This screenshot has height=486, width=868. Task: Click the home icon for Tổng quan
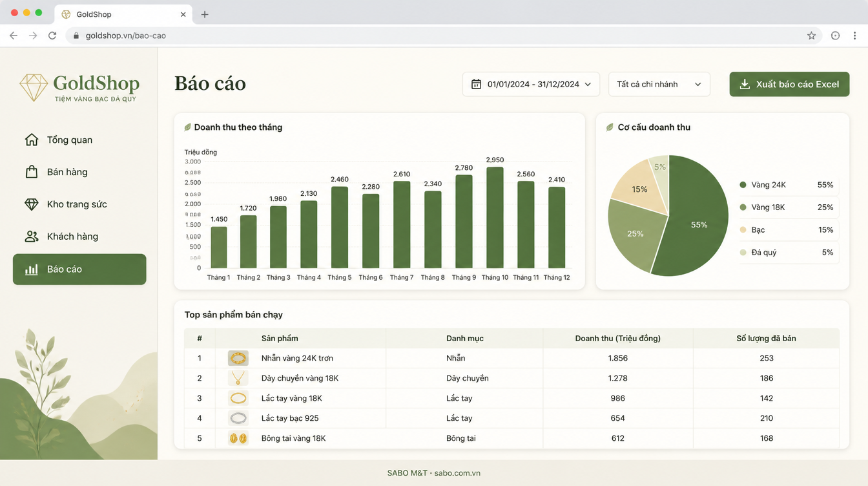pos(31,140)
